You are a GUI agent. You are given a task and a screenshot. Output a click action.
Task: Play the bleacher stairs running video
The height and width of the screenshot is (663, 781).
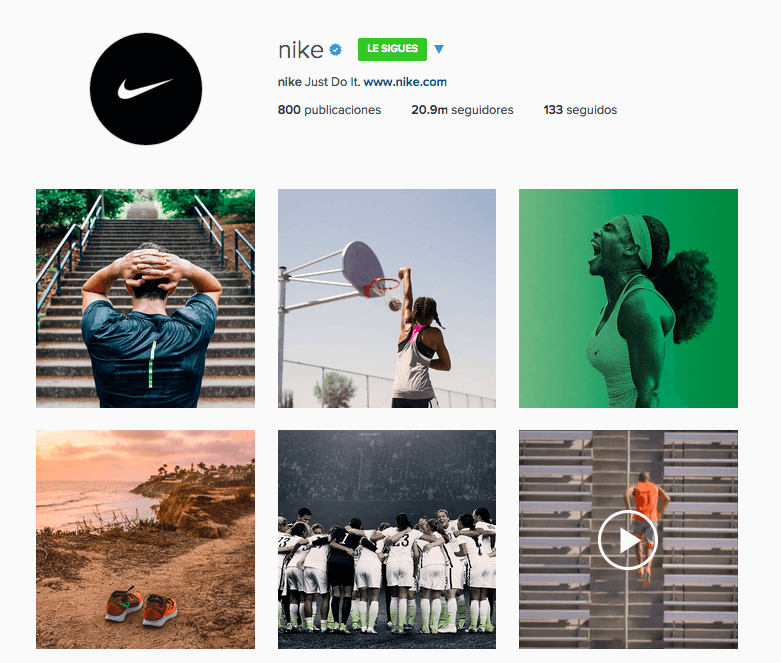click(x=628, y=540)
